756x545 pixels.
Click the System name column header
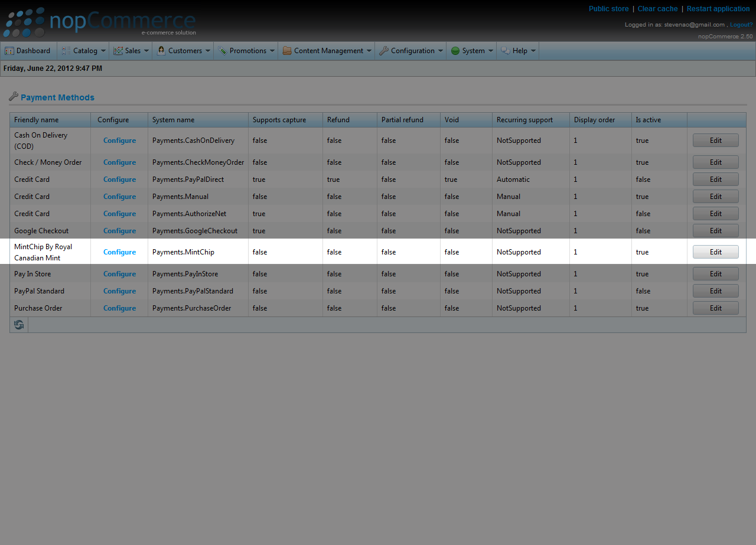[x=198, y=120]
